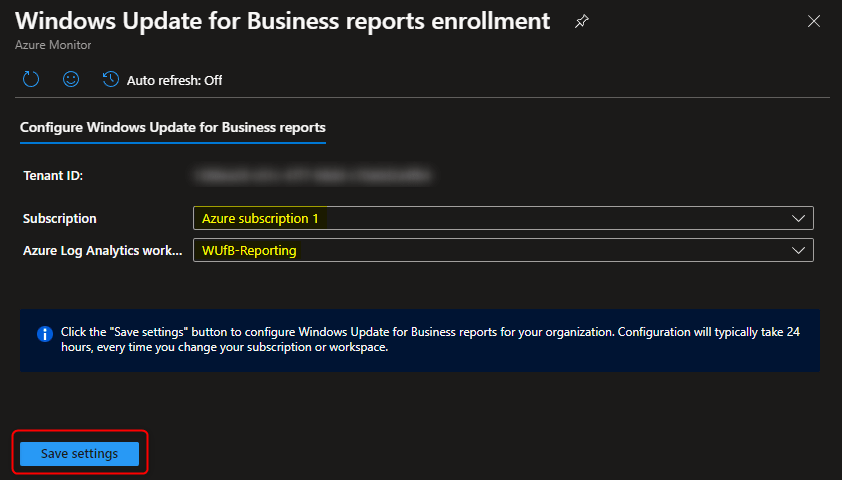Viewport: 842px width, 480px height.
Task: Close the Windows Update for Business reports blade
Action: tap(814, 21)
